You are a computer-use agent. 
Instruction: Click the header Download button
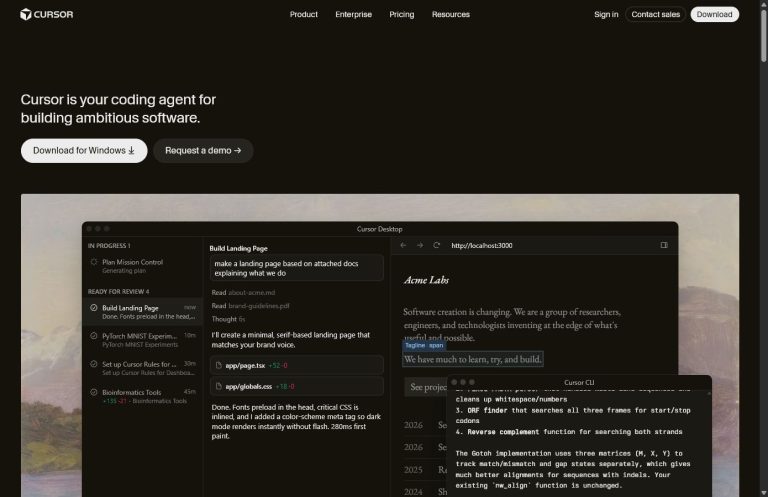[715, 14]
